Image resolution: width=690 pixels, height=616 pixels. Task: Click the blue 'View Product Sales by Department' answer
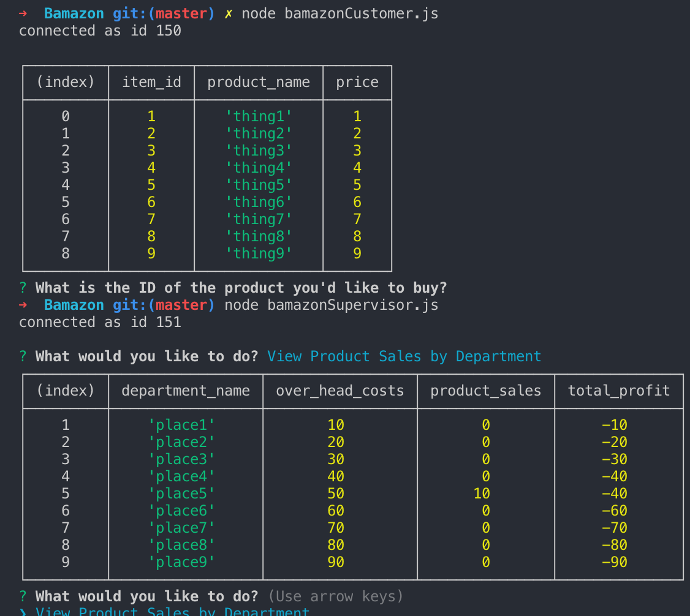coord(404,356)
